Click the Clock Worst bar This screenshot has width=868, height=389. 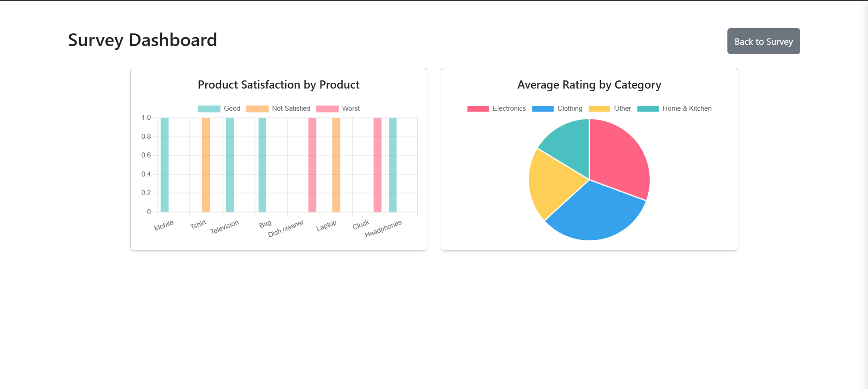(377, 165)
